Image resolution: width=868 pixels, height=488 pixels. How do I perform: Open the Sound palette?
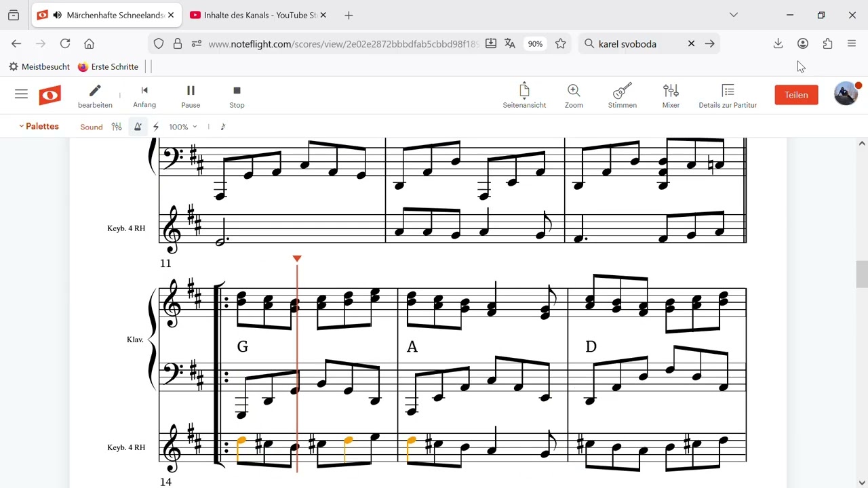(x=92, y=127)
